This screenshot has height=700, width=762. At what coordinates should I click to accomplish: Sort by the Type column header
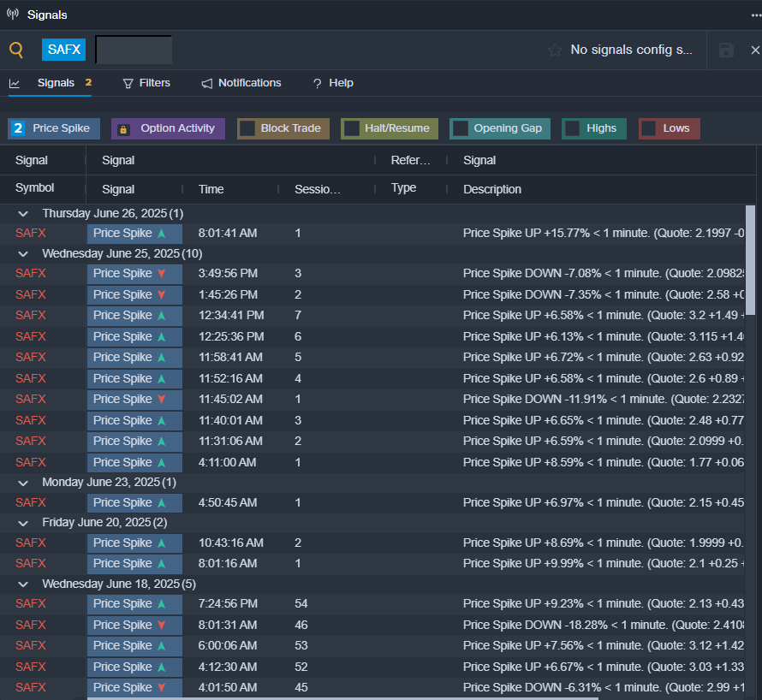point(403,188)
